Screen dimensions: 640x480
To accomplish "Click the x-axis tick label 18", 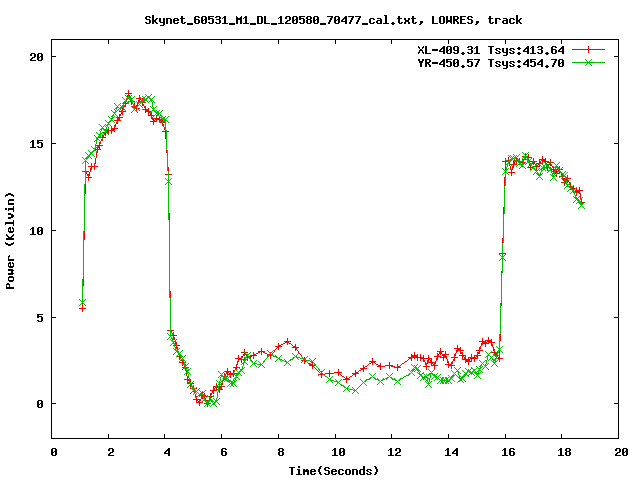I will [x=564, y=452].
